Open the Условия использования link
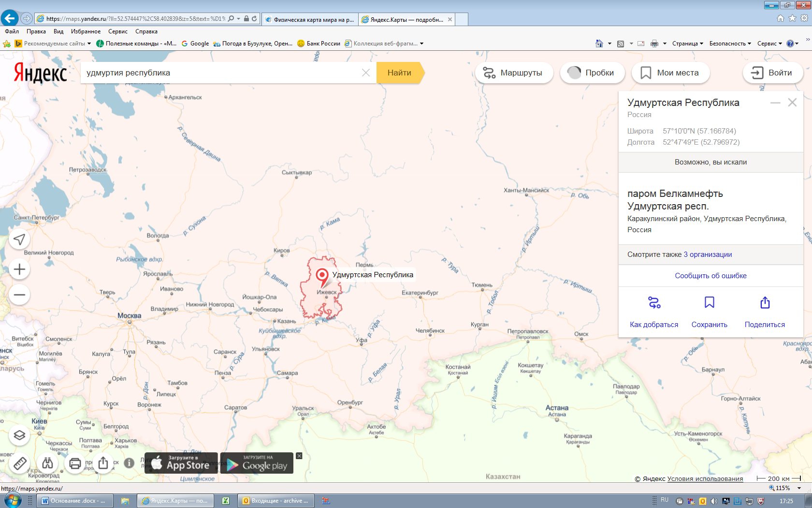Viewport: 812px width, 508px height. [x=705, y=479]
